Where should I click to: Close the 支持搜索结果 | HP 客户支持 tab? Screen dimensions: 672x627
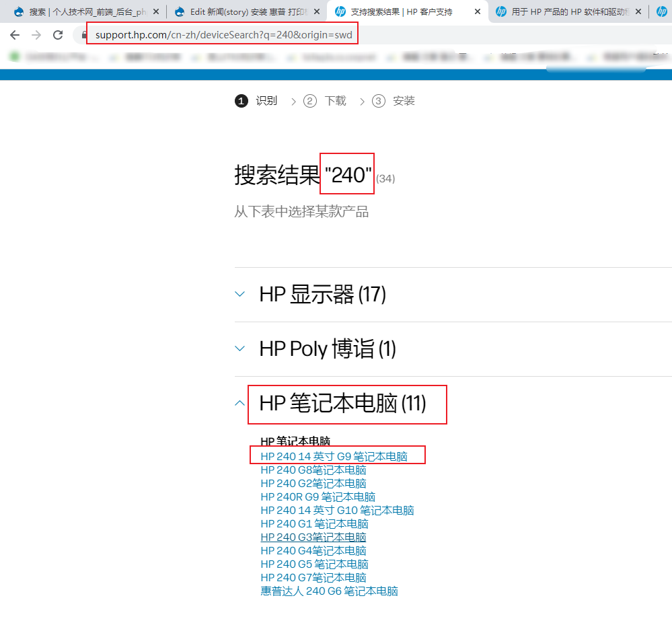click(x=478, y=11)
